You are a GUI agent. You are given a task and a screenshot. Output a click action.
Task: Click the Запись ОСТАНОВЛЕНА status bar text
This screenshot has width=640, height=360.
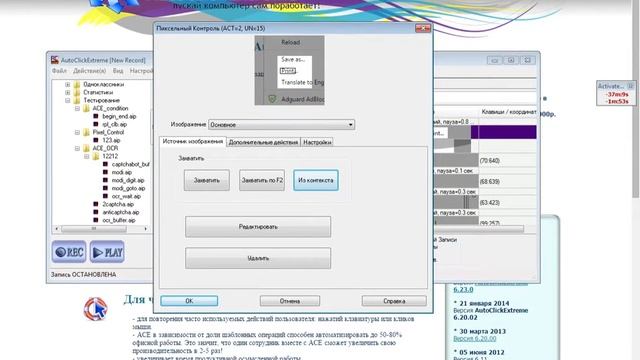pos(83,275)
